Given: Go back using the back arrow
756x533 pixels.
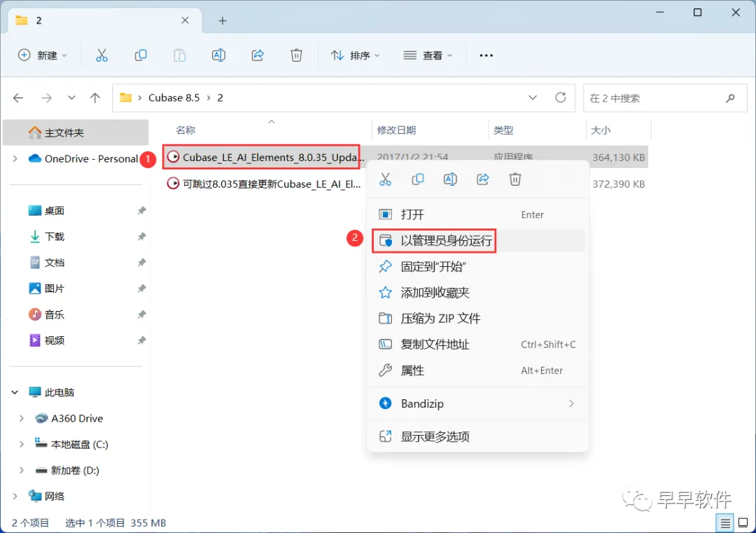Looking at the screenshot, I should [18, 98].
